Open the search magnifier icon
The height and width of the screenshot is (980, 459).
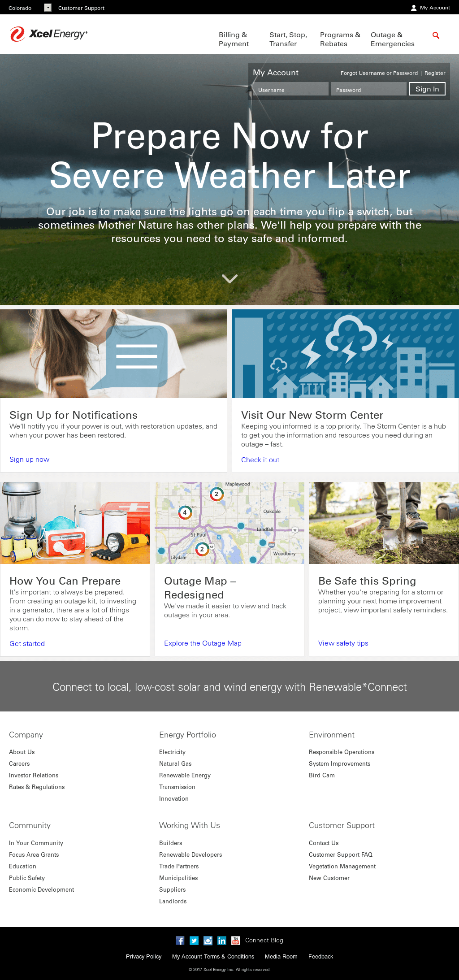[436, 35]
